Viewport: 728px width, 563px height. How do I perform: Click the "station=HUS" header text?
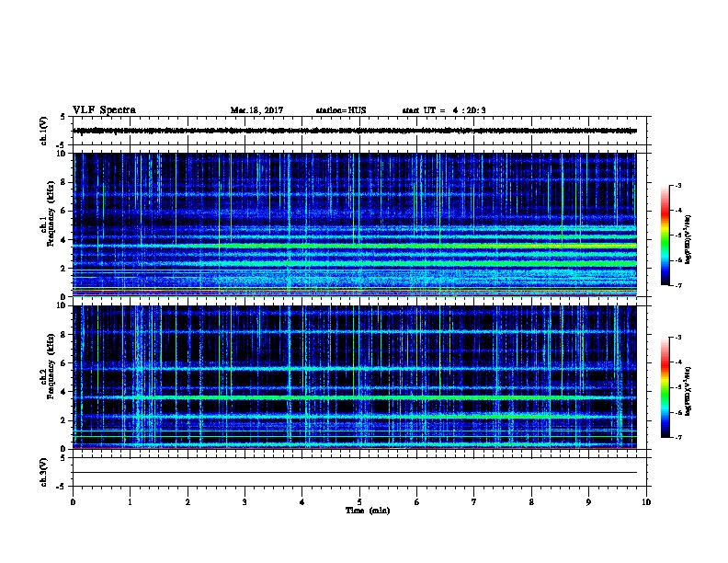pos(341,110)
